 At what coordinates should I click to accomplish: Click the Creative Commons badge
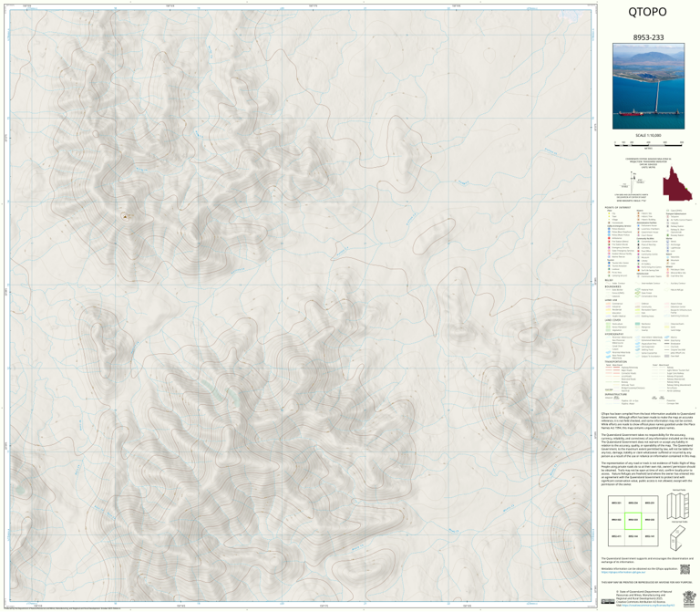pyautogui.click(x=607, y=602)
